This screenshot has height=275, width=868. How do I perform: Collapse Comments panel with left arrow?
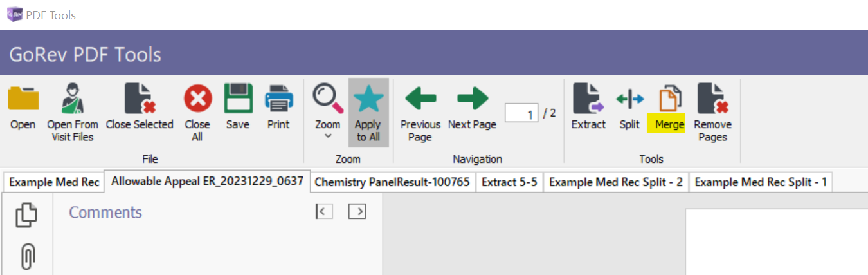coord(324,211)
